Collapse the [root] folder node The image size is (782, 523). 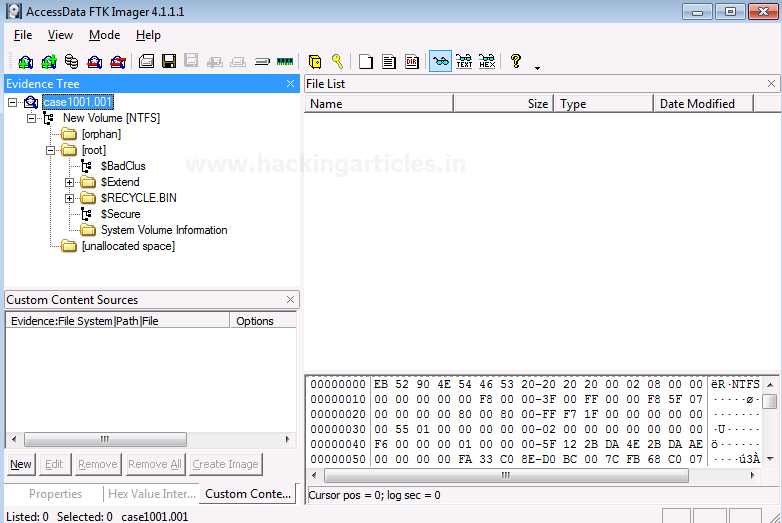(50, 151)
